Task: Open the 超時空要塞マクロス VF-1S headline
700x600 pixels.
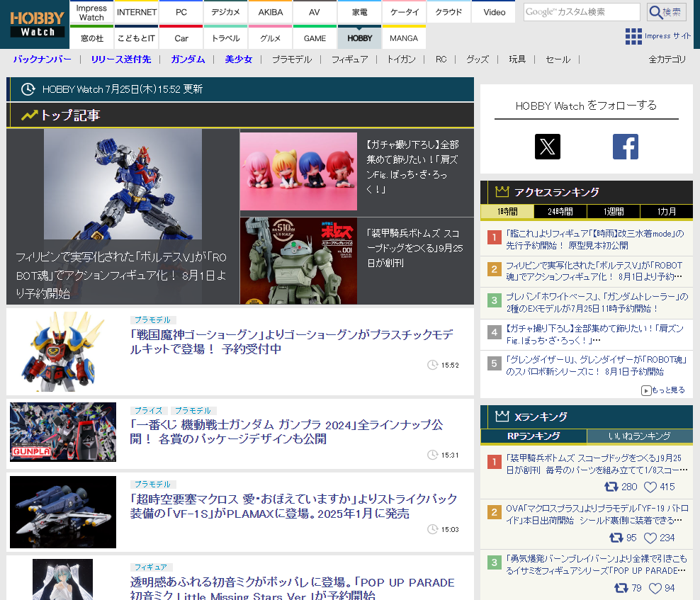Action: (293, 506)
